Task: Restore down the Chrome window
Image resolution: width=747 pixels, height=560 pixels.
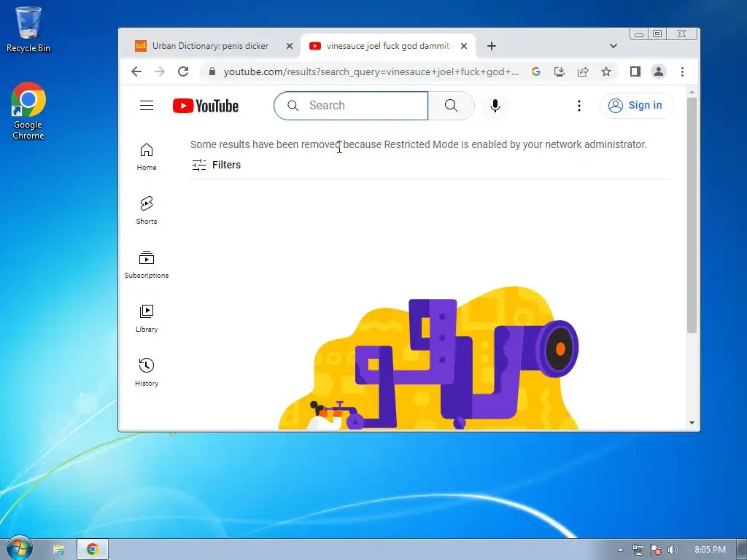Action: [x=657, y=34]
